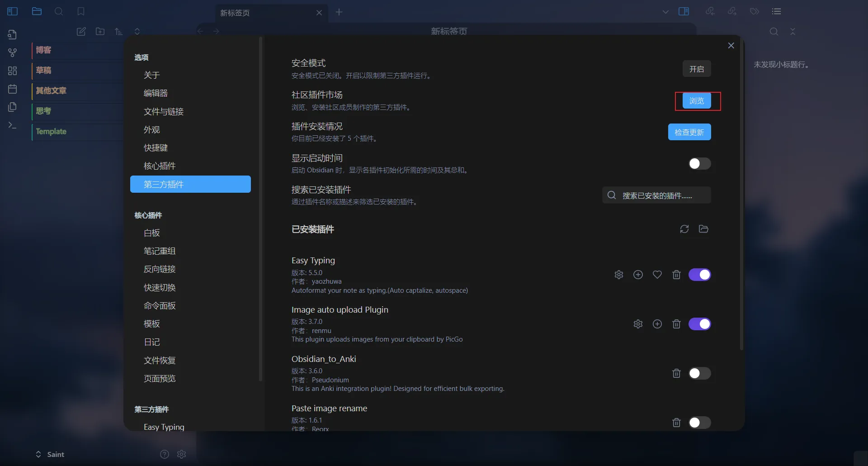Open 外观 settings tab

coord(190,129)
